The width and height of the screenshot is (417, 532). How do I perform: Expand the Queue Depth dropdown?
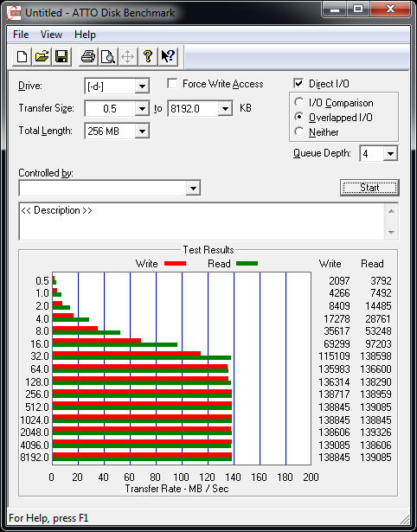click(x=390, y=154)
